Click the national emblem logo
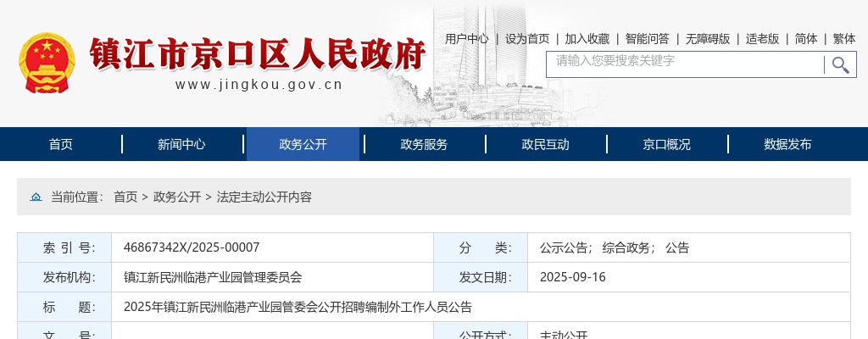 coord(47,63)
